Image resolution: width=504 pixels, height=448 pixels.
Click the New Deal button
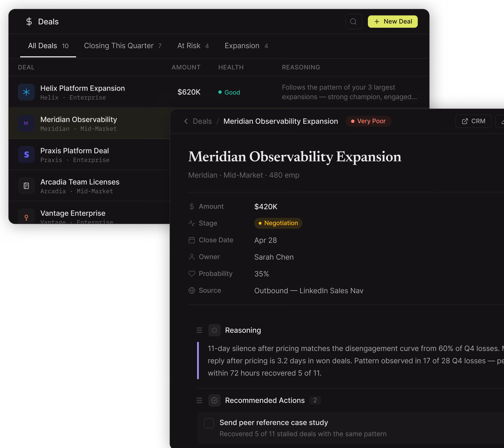[393, 22]
